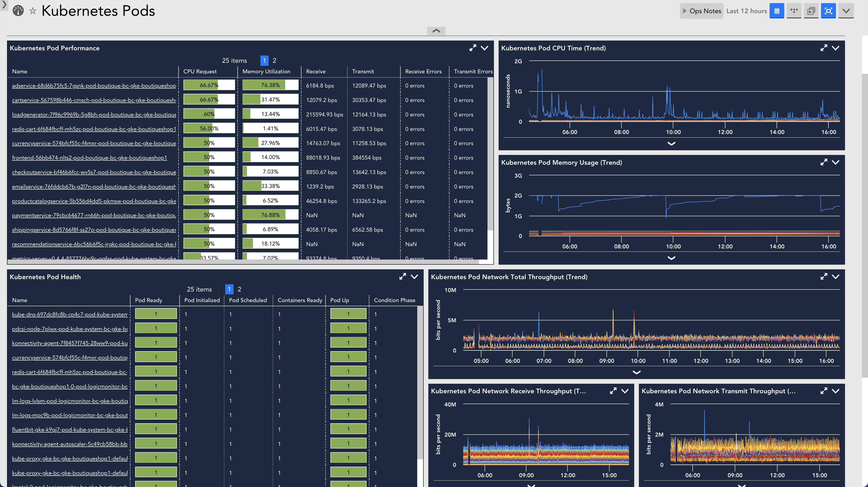Click loadgenerator Receive value 215594.93 bps
This screenshot has width=868, height=487.
click(324, 114)
